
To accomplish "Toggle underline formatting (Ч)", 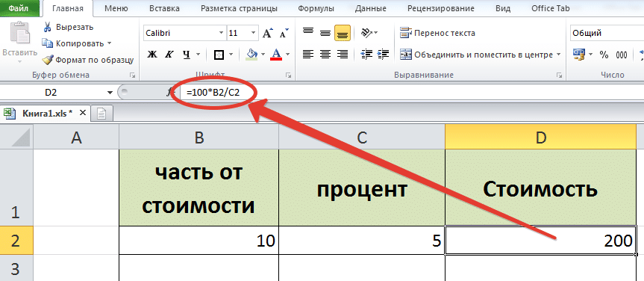I will [187, 54].
